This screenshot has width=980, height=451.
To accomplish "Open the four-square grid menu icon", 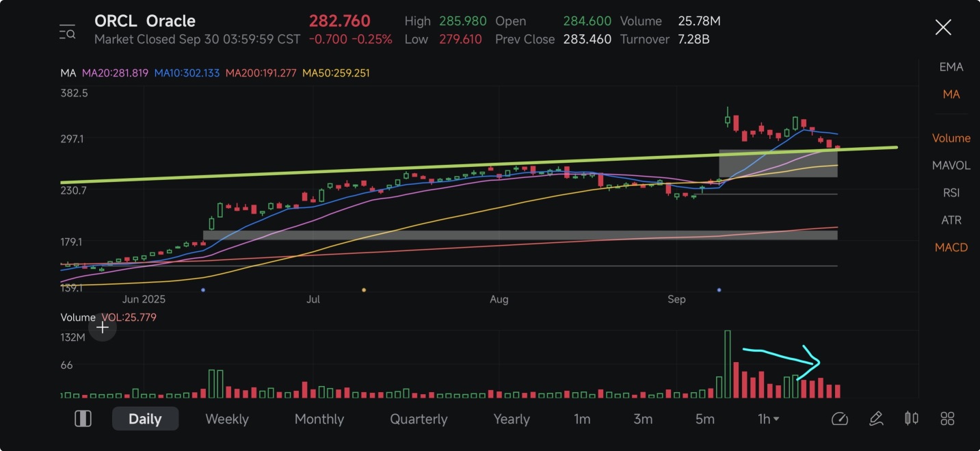I will click(947, 419).
